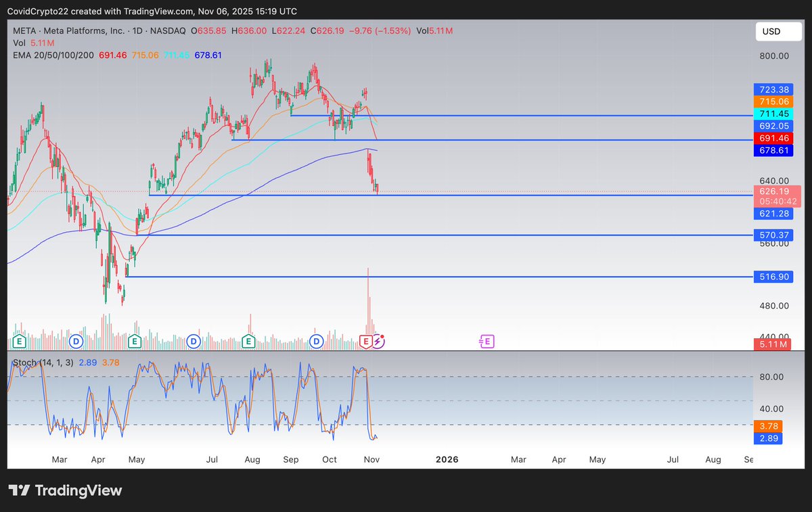
Task: Click the 640.00 price scale value
Action: [774, 181]
